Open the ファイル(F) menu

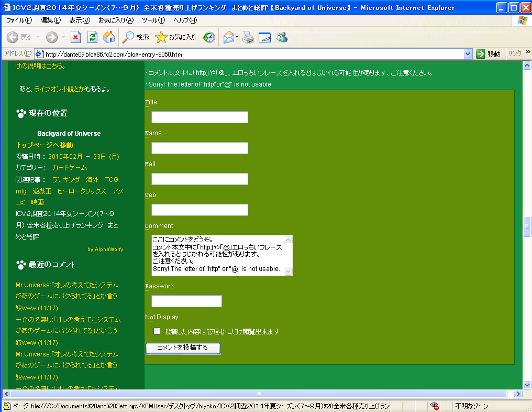(19, 20)
